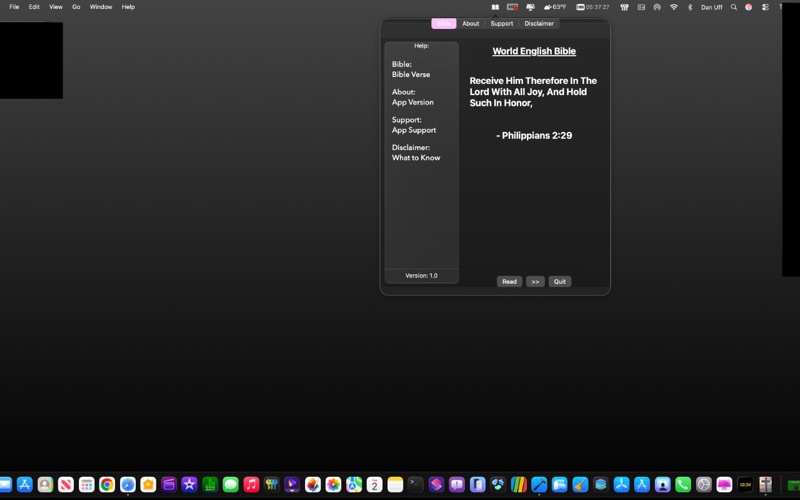Click the Philippians 2:29 reference

pos(534,135)
